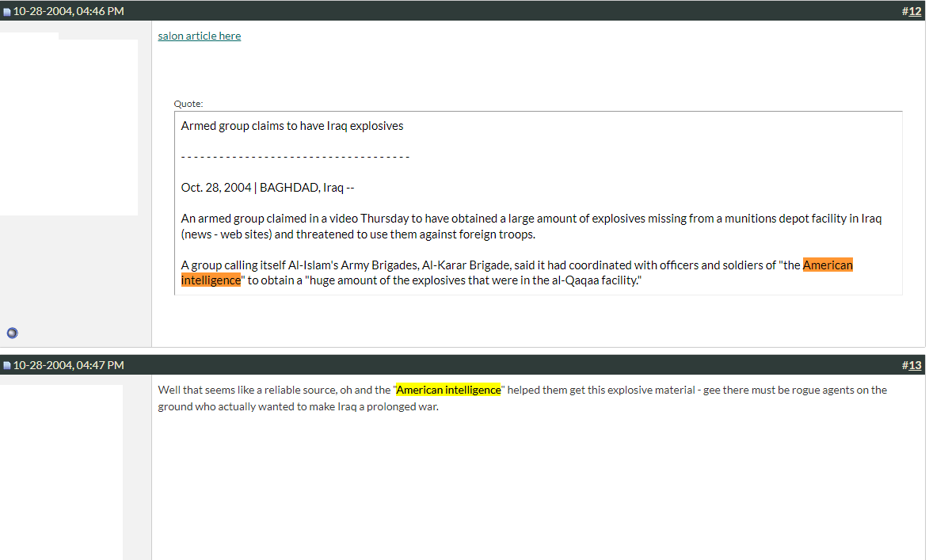Click the "10-28-2004, 04:47 PM" timestamp text
Image resolution: width=929 pixels, height=560 pixels.
pos(68,365)
